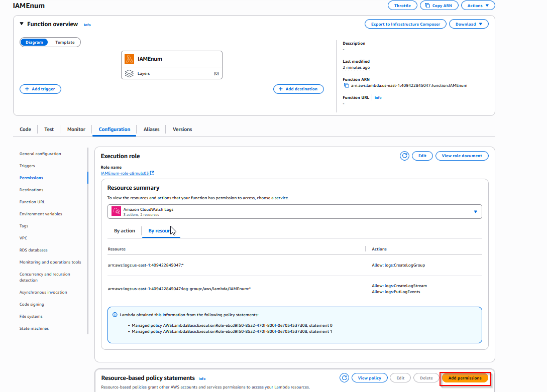The height and width of the screenshot is (392, 547).
Task: Click the Throttle button
Action: pyautogui.click(x=402, y=6)
